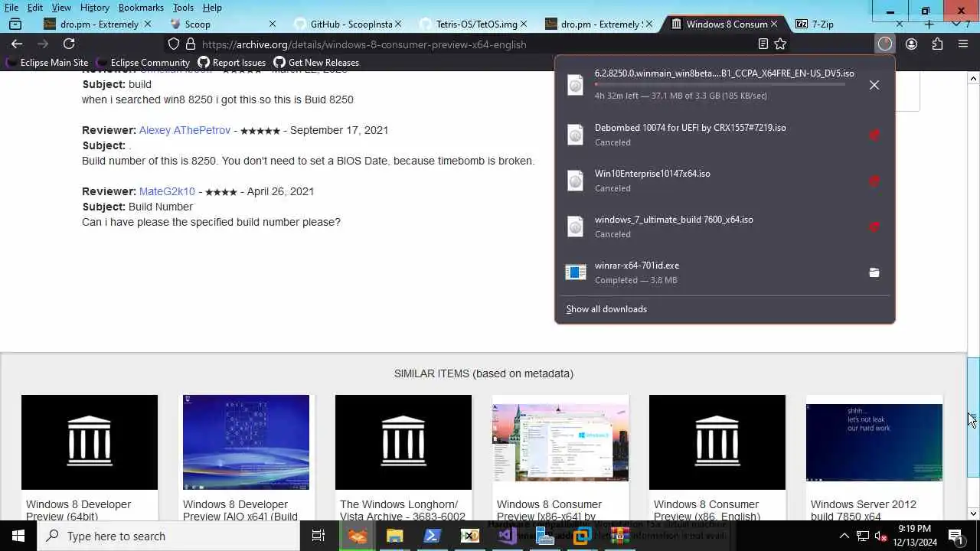Retry windows_7_ultimate_build 7600 download

click(874, 227)
